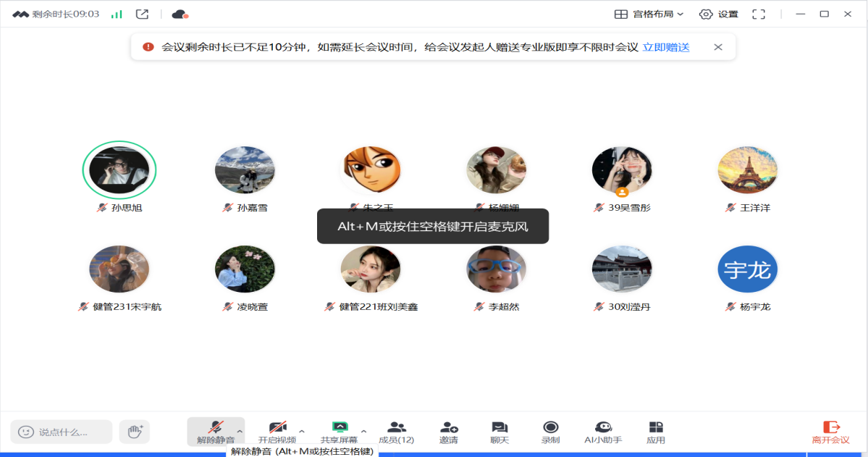Open 设置 settings at top
This screenshot has height=457, width=868.
click(718, 14)
